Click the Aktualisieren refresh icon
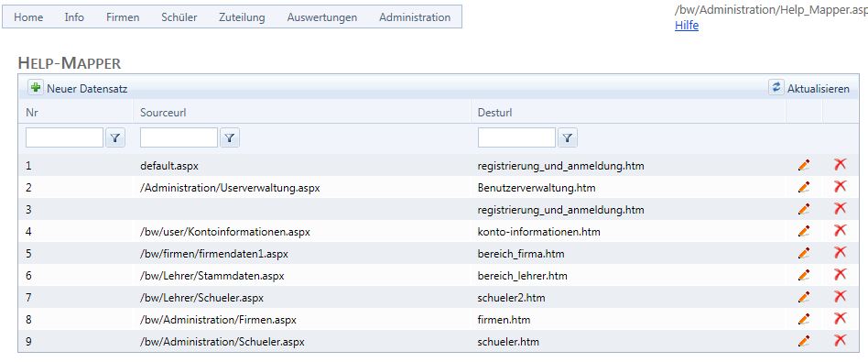The height and width of the screenshot is (362, 868). (x=776, y=88)
